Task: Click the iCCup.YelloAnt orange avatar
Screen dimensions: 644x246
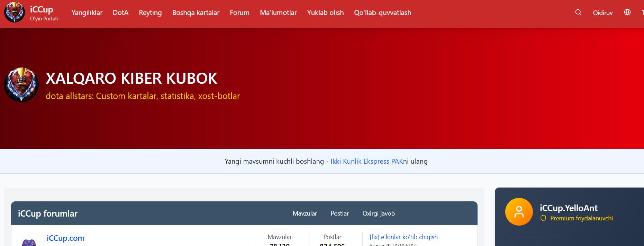Action: (519, 212)
